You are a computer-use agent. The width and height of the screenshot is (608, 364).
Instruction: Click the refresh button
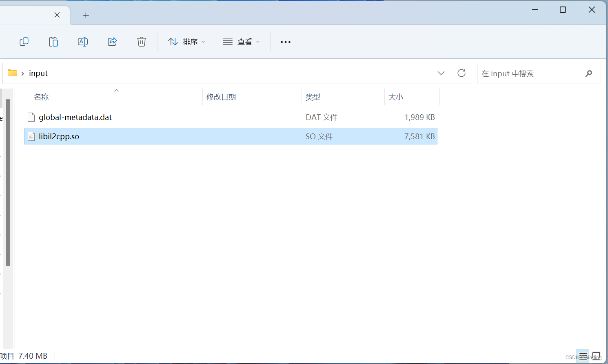pyautogui.click(x=462, y=73)
